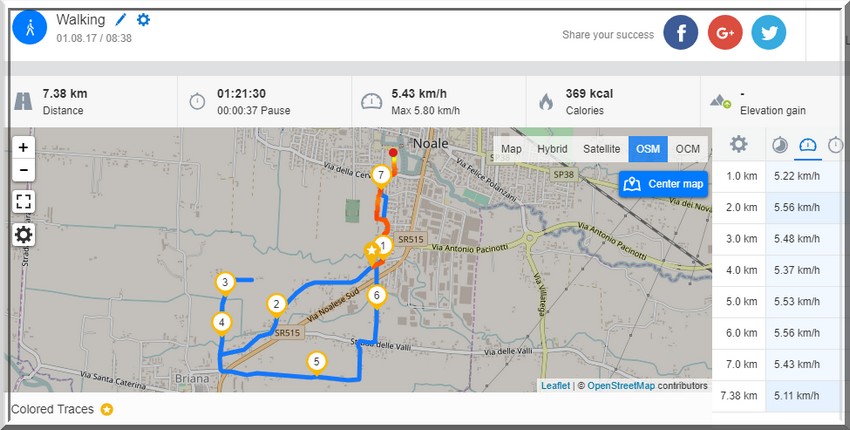This screenshot has height=430, width=850.
Task: Select kilometer marker 5 on route
Action: click(317, 362)
